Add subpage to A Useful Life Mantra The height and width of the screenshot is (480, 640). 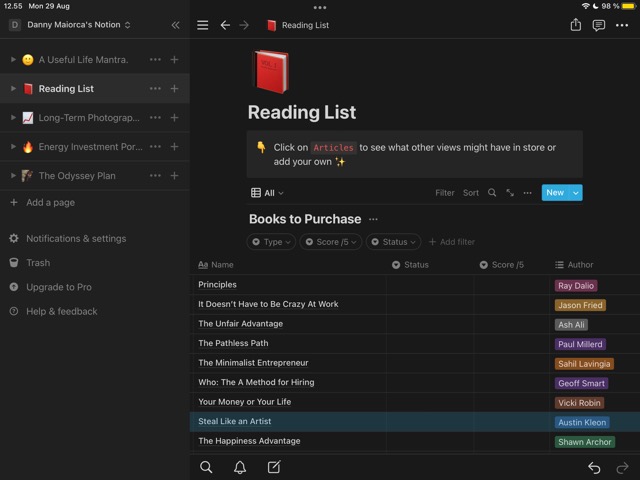[174, 60]
